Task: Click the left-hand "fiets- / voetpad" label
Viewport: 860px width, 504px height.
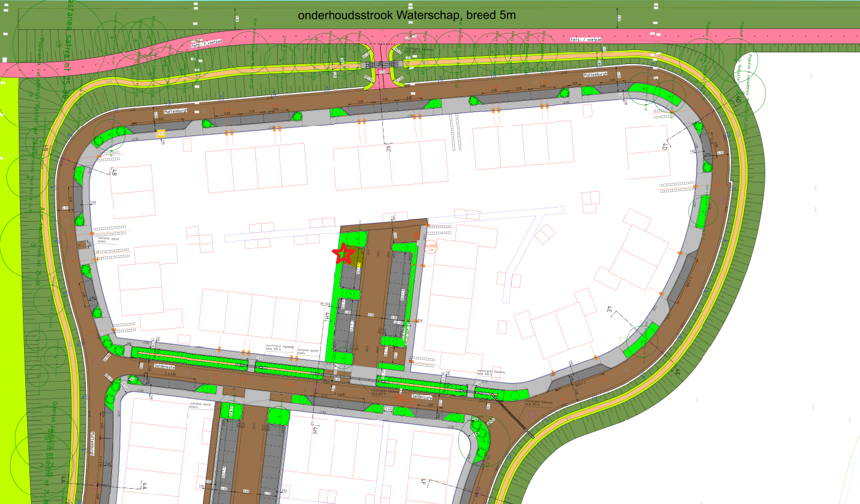Action: tap(206, 44)
